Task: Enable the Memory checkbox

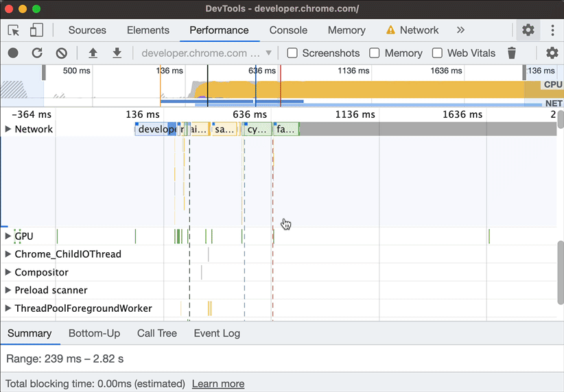Action: point(375,53)
